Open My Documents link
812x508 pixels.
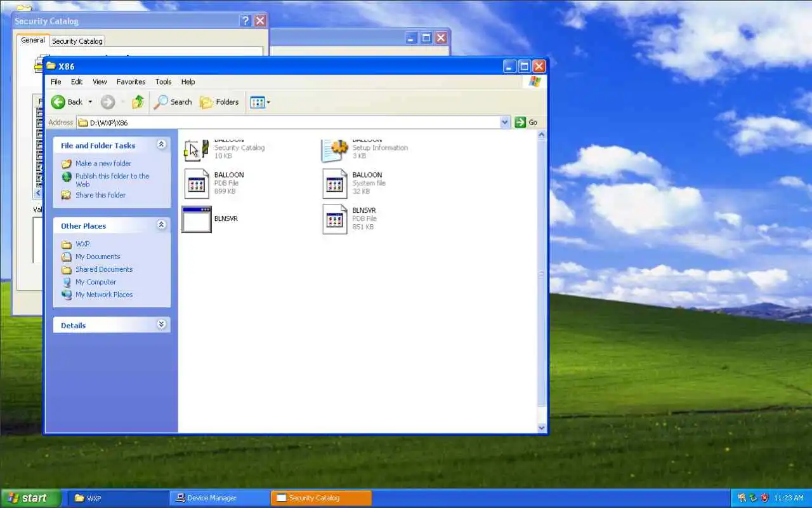(x=98, y=257)
